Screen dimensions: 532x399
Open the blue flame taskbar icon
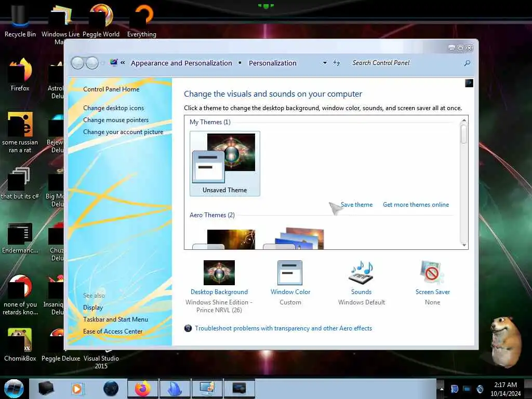pyautogui.click(x=175, y=389)
